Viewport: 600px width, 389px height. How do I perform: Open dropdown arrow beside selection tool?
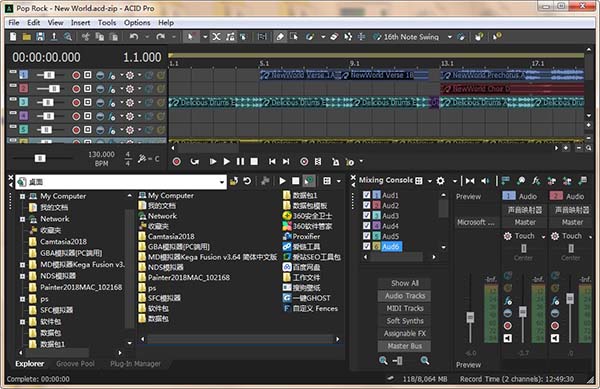pos(205,37)
